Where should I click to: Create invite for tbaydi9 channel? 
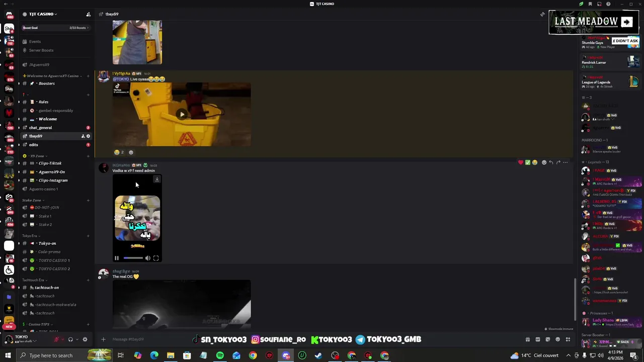point(83,136)
